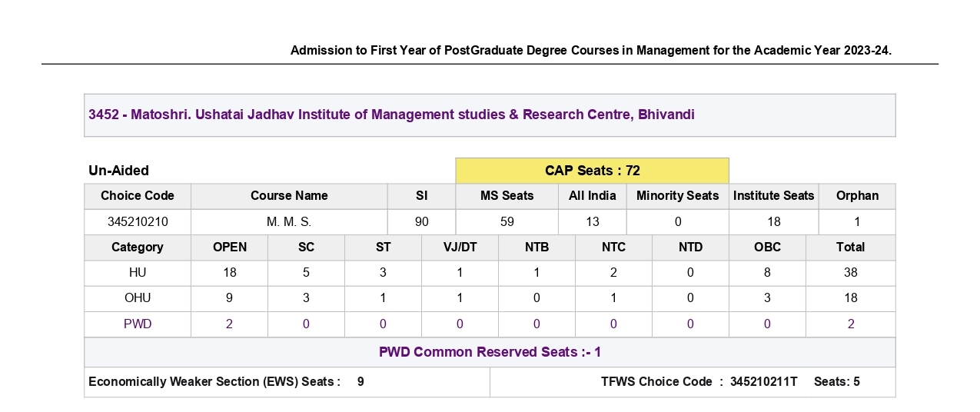Screen dimensions: 980x412
Task: Click the Un-Aided label
Action: tap(119, 171)
